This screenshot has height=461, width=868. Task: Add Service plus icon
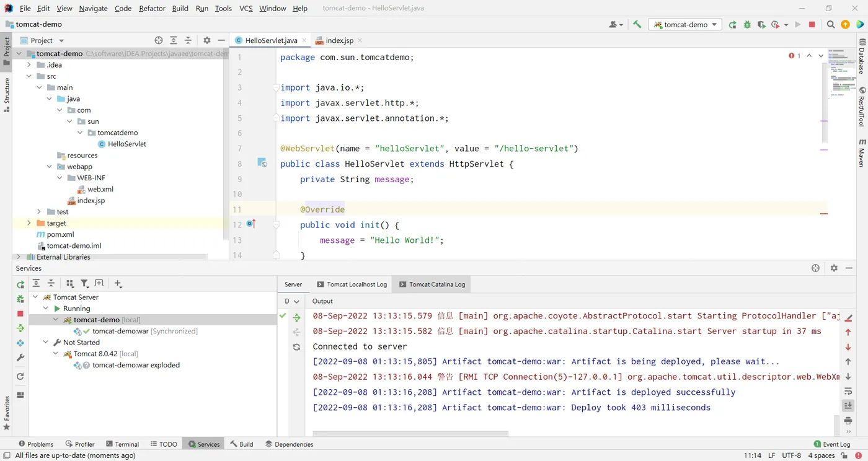click(x=118, y=283)
